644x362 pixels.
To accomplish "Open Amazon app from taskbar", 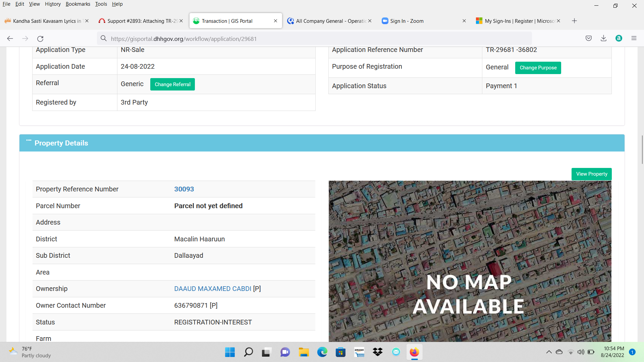I will (359, 352).
